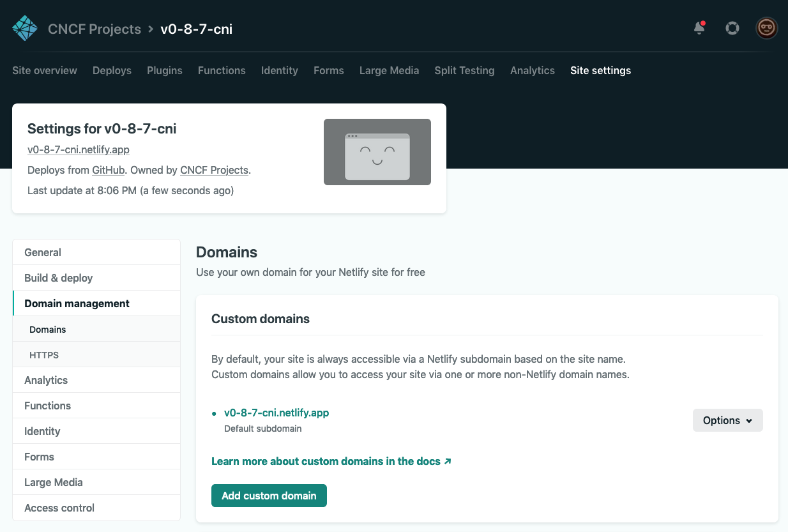Open the Analytics top tab
This screenshot has width=788, height=532.
533,70
